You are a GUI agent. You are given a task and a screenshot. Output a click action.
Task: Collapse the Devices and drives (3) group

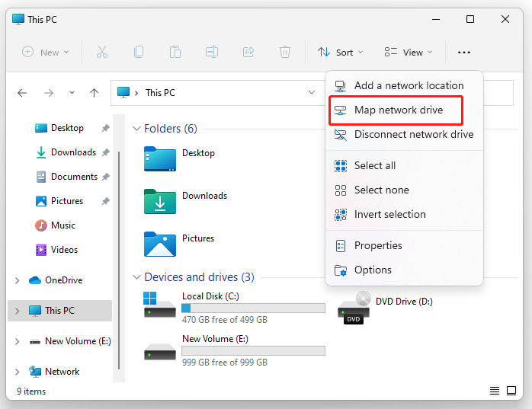pos(136,277)
